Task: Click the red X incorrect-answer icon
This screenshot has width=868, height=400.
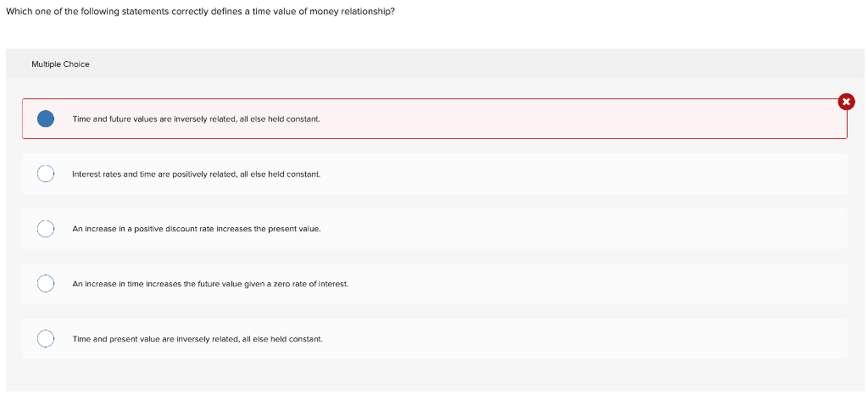Action: 846,102
